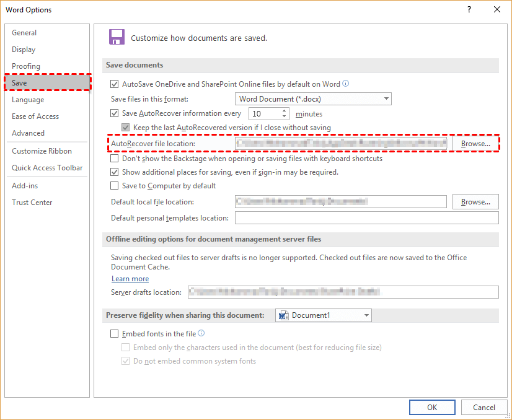Click the floppy disk save icon
The width and height of the screenshot is (512, 420).
(117, 37)
